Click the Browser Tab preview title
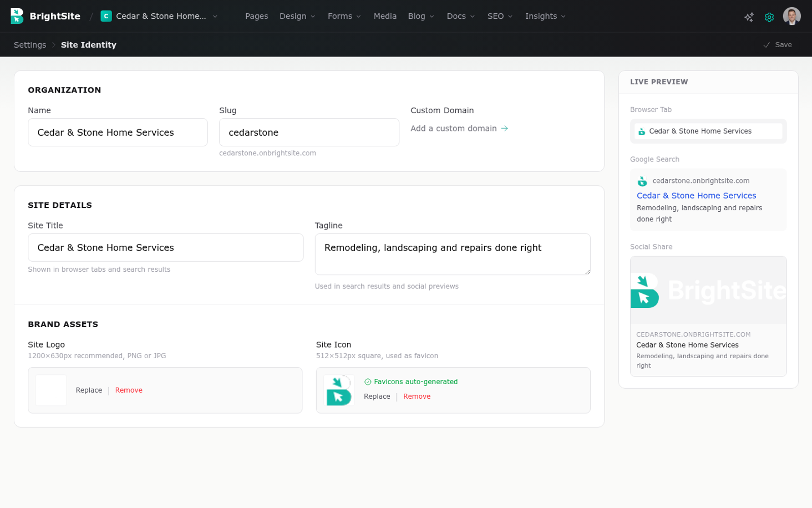This screenshot has width=812, height=508. 700,131
